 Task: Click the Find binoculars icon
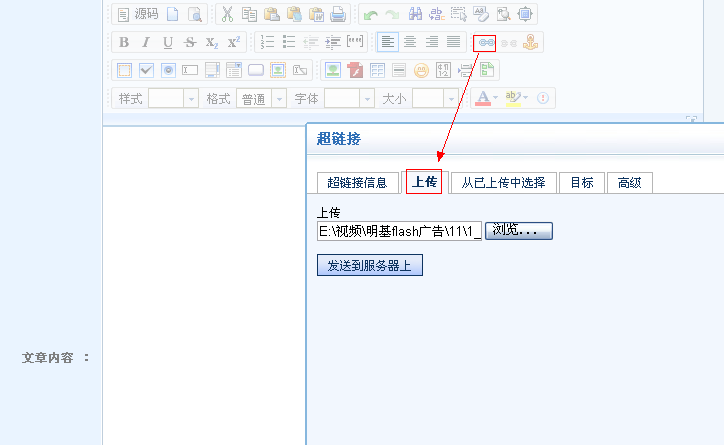(414, 14)
